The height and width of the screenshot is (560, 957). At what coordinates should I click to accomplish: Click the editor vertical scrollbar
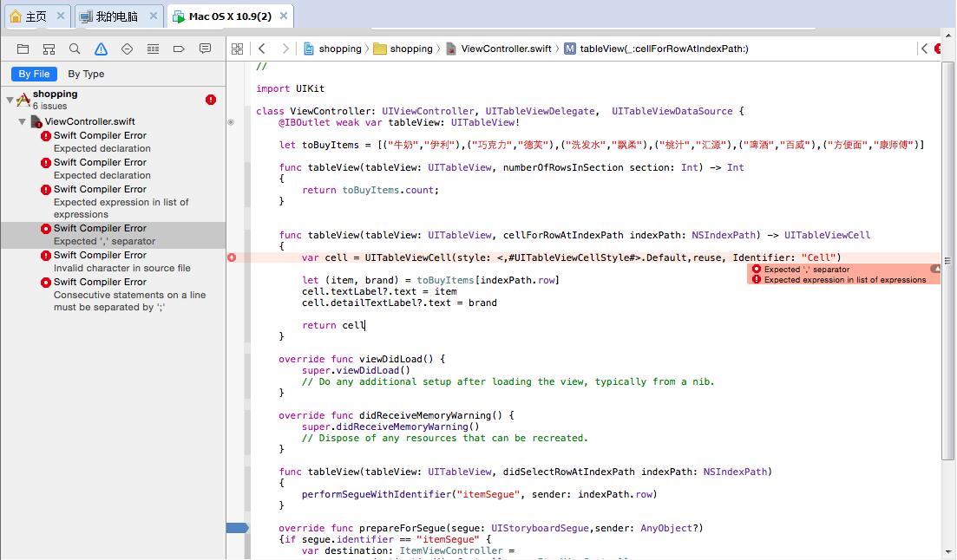(x=947, y=259)
